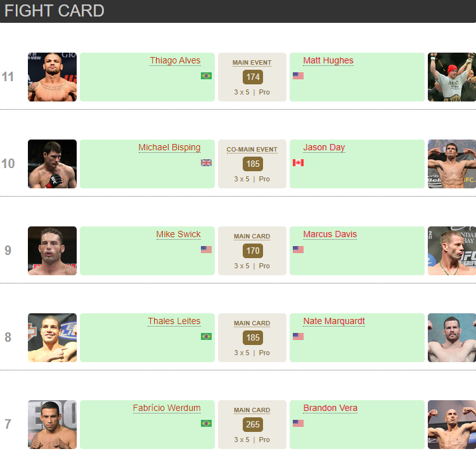
Task: Click Thiago Alves fighter photo
Action: point(52,77)
